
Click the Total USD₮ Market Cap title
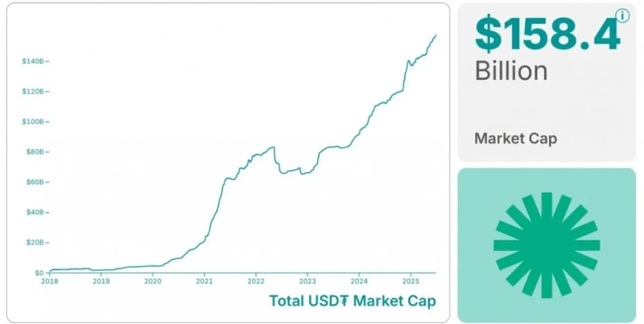coord(352,301)
